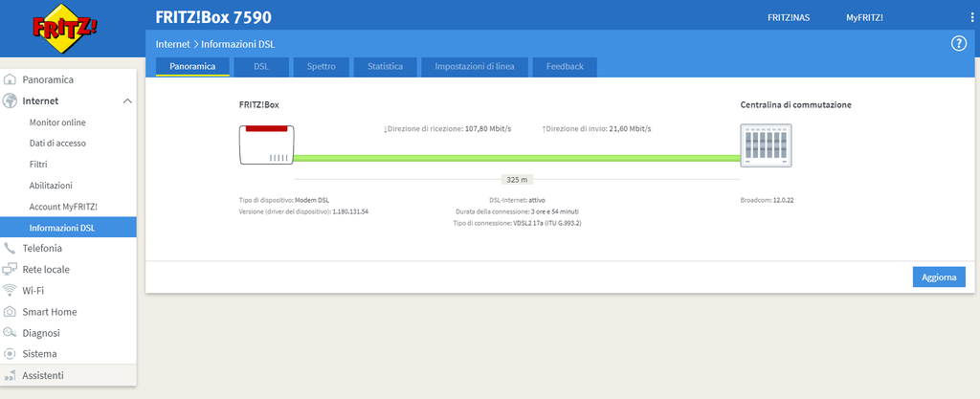
Task: Expand the Sistema menu section
Action: click(39, 353)
